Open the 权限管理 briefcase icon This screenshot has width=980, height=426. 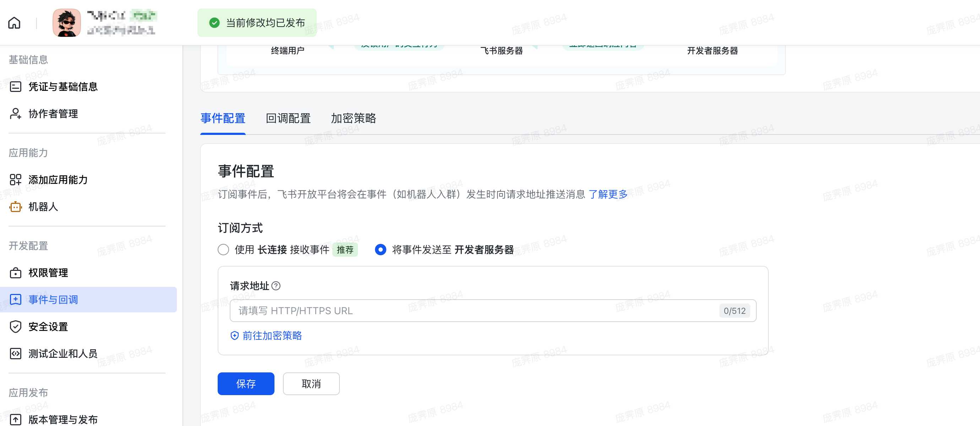point(16,273)
